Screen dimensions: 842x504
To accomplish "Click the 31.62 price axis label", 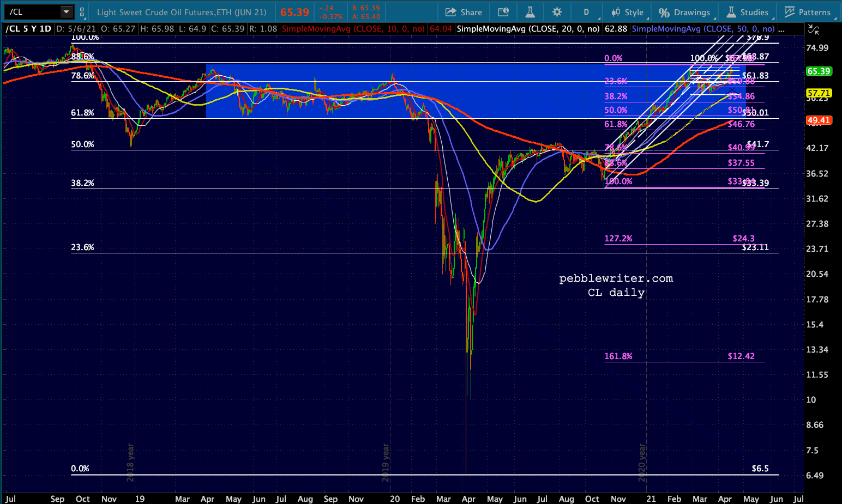I will click(817, 199).
